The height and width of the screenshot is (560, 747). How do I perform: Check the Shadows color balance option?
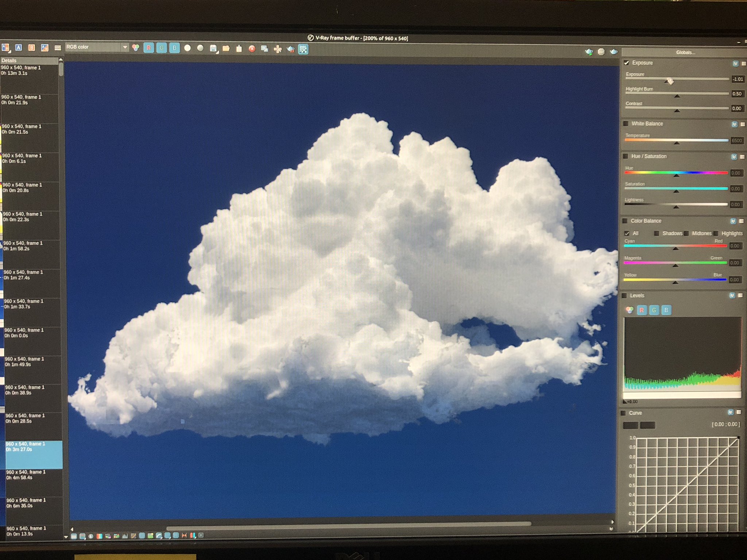(x=657, y=233)
